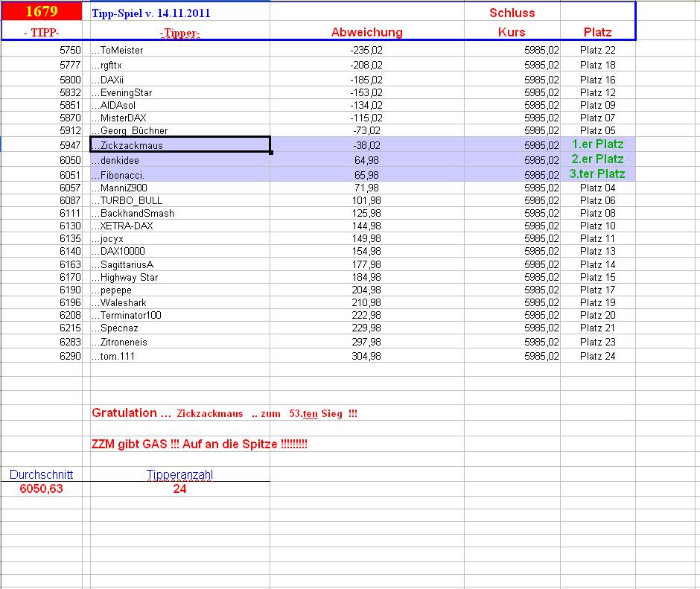Click the deviation cell 144,98

coord(367,226)
